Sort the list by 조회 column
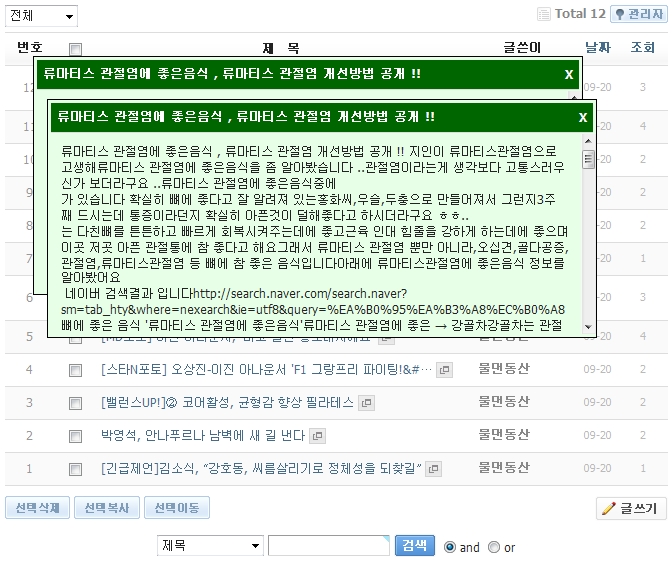 [x=643, y=48]
